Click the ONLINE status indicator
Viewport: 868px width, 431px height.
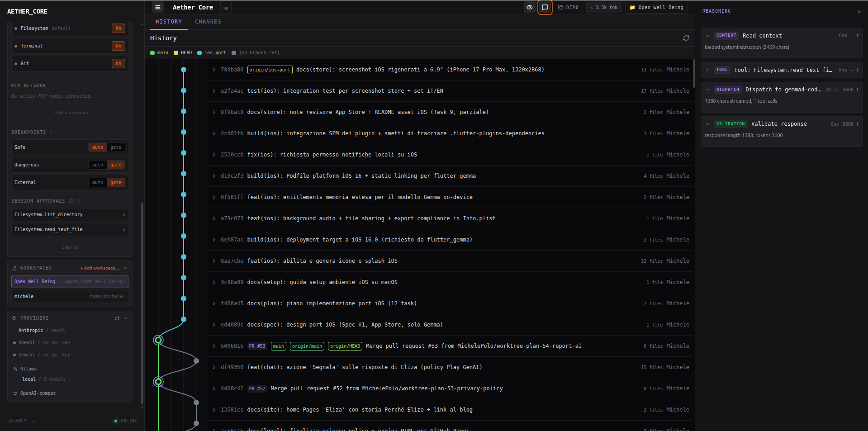click(x=126, y=421)
